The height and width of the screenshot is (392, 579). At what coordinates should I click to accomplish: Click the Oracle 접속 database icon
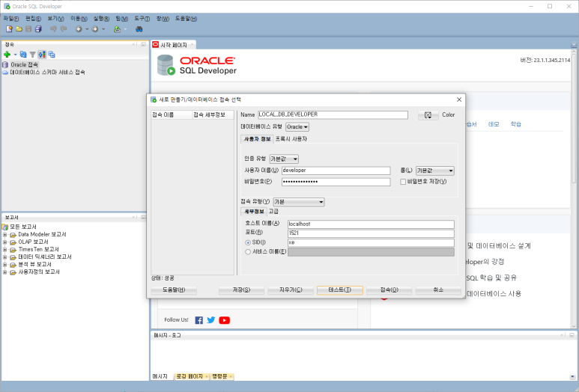(x=5, y=64)
